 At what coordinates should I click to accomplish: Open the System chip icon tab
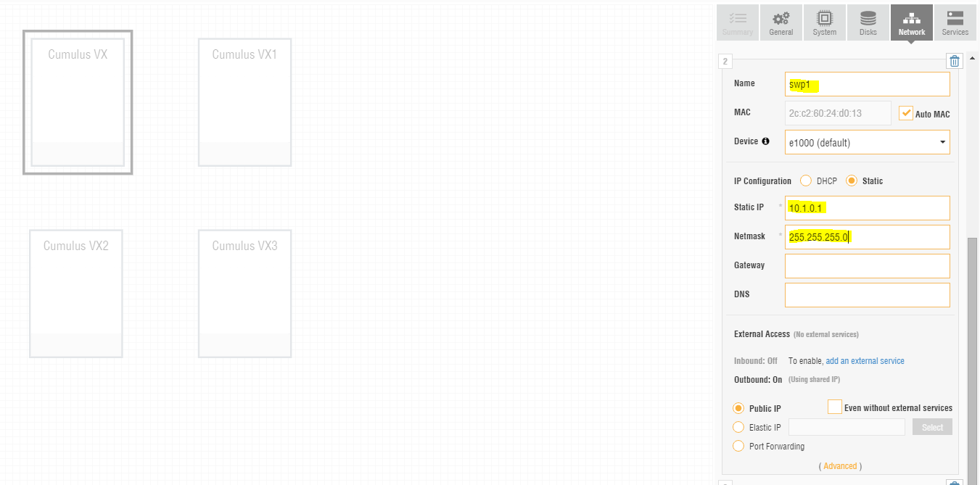point(825,22)
